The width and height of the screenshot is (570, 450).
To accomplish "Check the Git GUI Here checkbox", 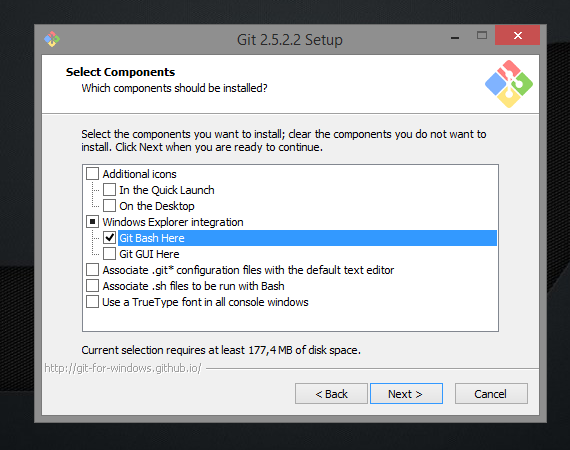I will (109, 254).
